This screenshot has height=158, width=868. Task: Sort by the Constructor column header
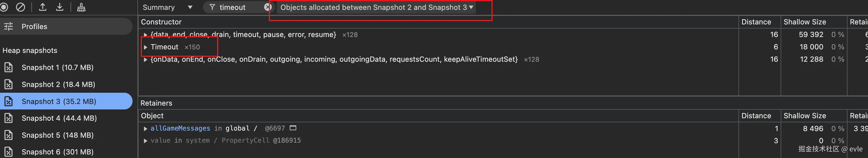[x=161, y=22]
